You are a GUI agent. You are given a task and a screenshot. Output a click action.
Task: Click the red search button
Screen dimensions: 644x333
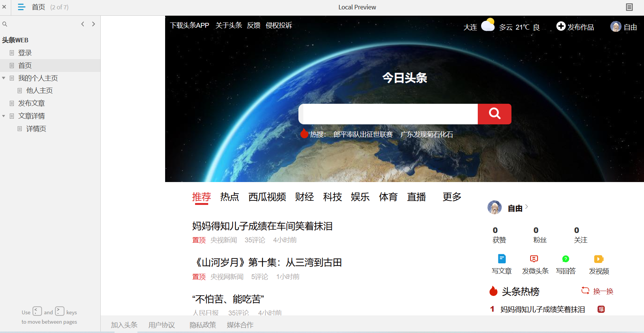[x=494, y=114]
